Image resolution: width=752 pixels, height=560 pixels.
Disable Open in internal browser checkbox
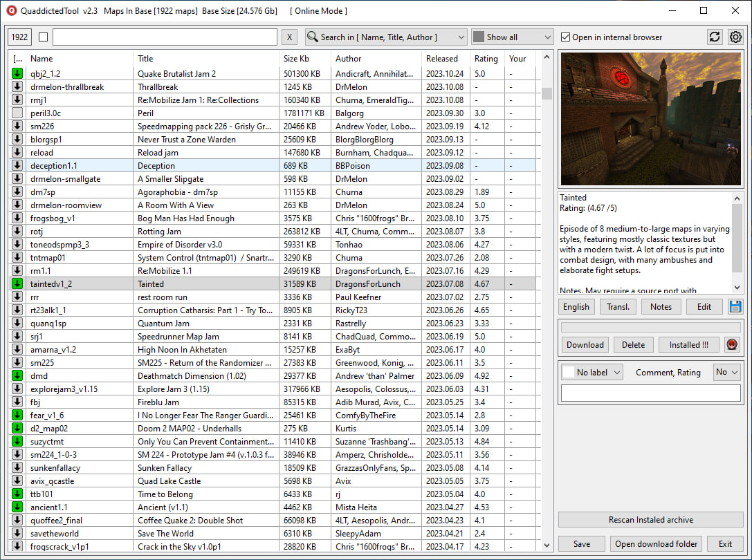click(x=566, y=37)
